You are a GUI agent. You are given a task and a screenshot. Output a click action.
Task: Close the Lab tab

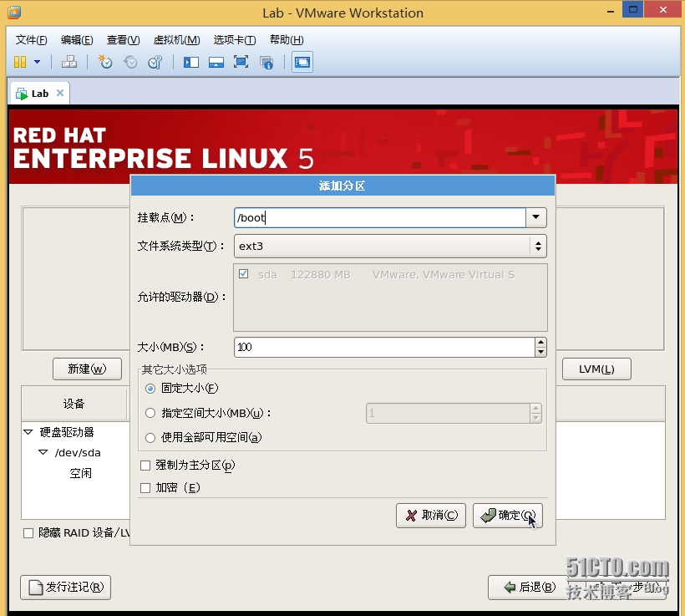tap(60, 93)
